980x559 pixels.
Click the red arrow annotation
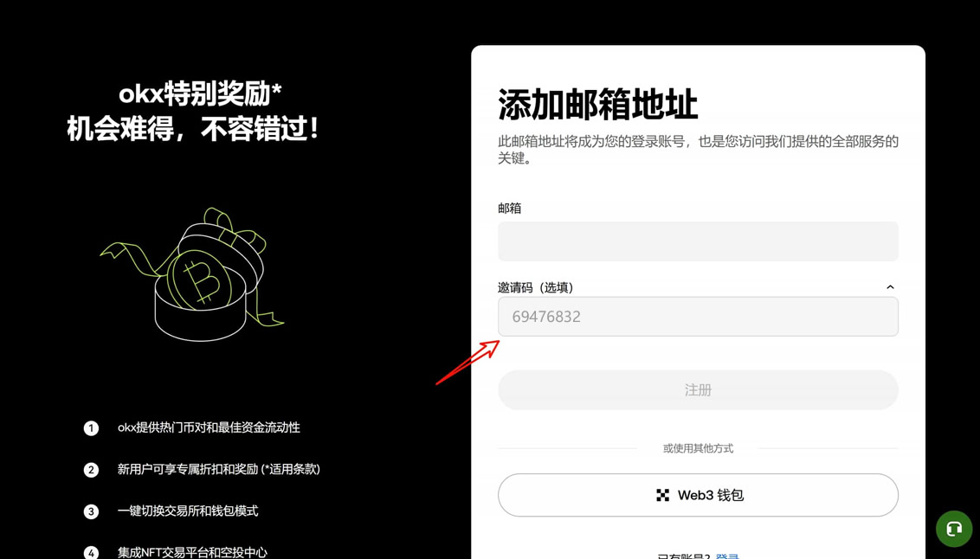467,363
